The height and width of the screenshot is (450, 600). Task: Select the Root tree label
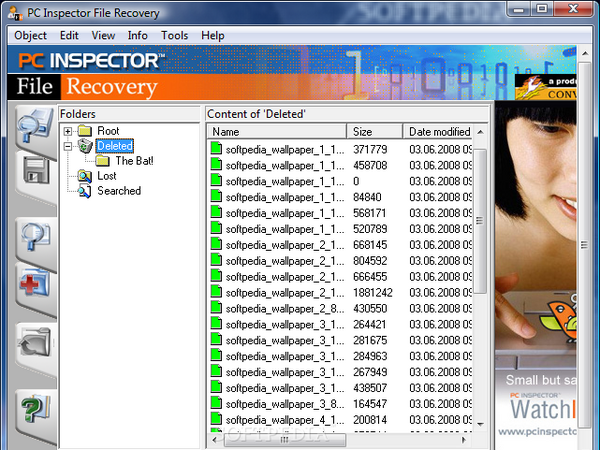(108, 131)
